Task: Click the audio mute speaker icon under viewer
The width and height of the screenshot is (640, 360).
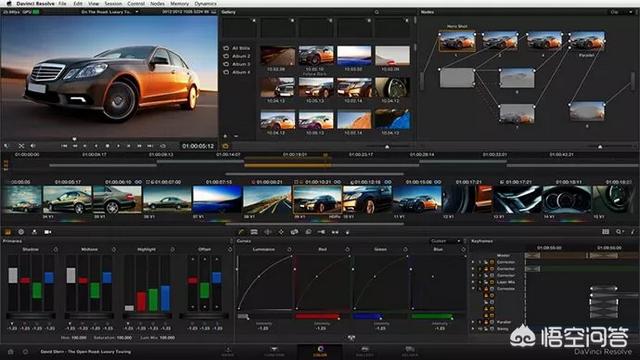Action: coord(33,146)
